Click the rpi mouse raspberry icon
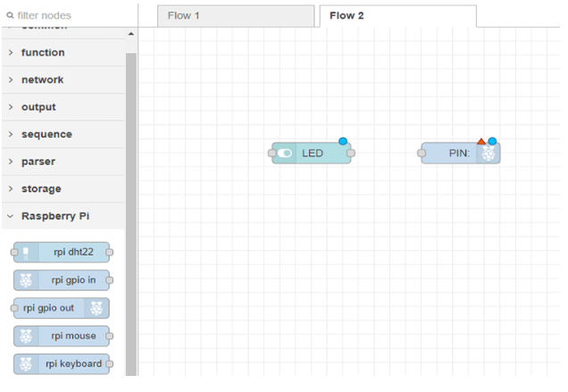 tap(26, 336)
